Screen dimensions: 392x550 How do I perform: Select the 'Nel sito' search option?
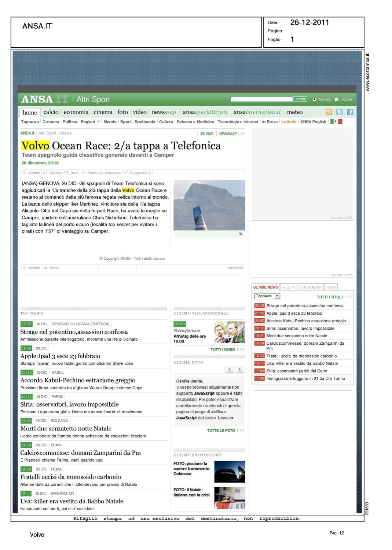(x=315, y=99)
